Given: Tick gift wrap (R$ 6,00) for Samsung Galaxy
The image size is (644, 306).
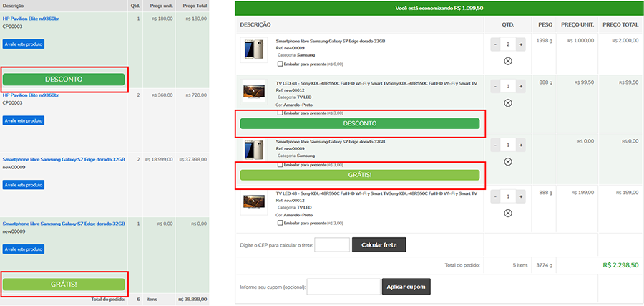Looking at the screenshot, I should pyautogui.click(x=280, y=64).
